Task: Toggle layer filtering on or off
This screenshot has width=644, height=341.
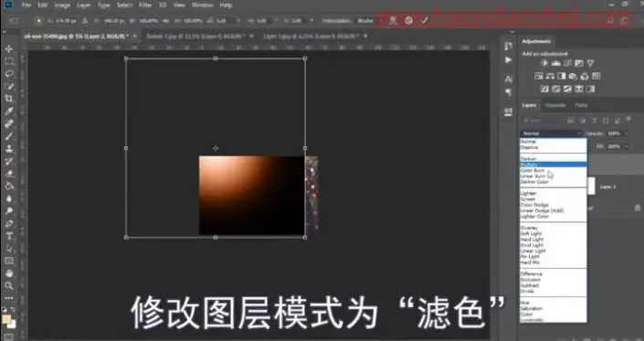Action: pos(628,119)
